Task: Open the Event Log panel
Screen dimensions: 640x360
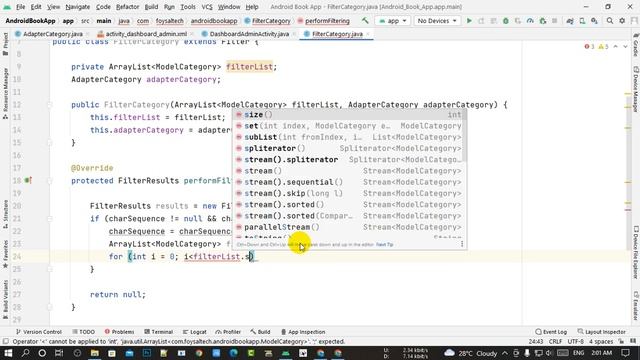Action: 551,332
